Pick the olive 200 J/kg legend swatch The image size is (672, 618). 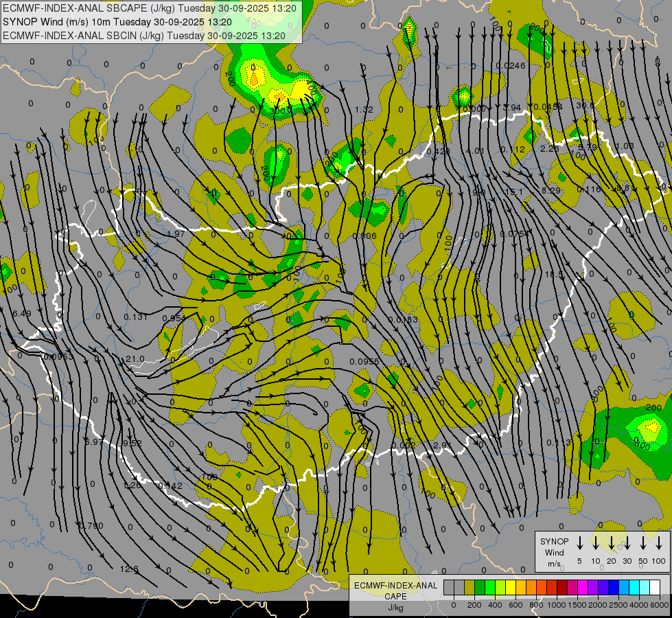coord(470,587)
